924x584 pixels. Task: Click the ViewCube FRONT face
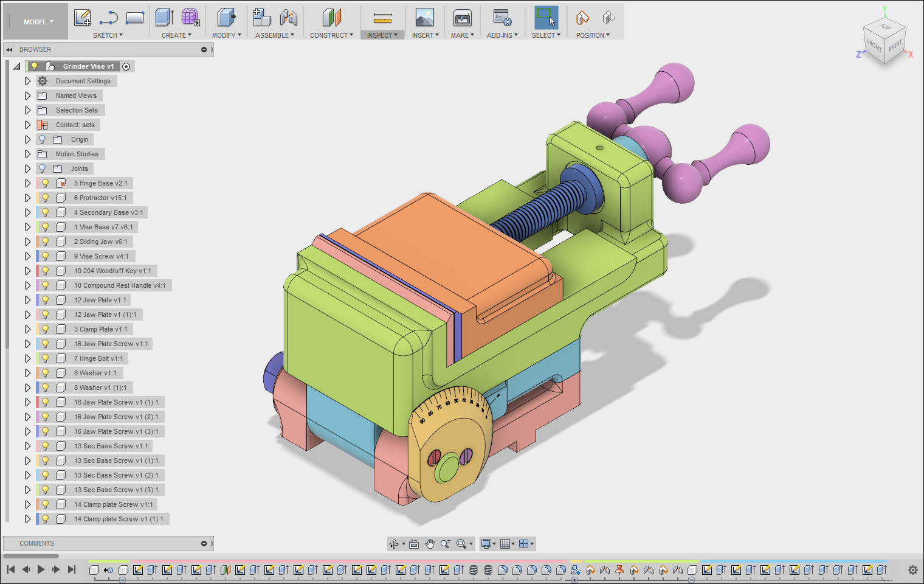[874, 46]
